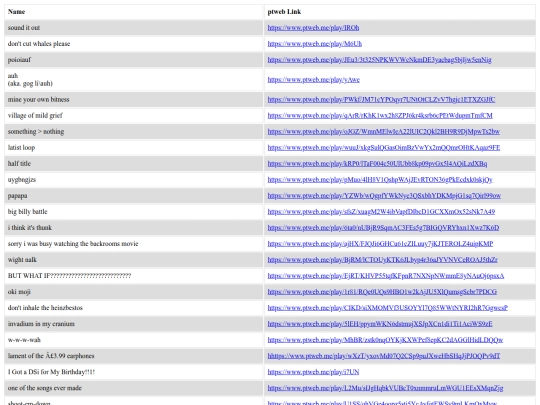Viewport: 540px width, 405px height.
Task: Select the 'auh (aka. gog li\auh)' name cell
Action: coord(134,80)
